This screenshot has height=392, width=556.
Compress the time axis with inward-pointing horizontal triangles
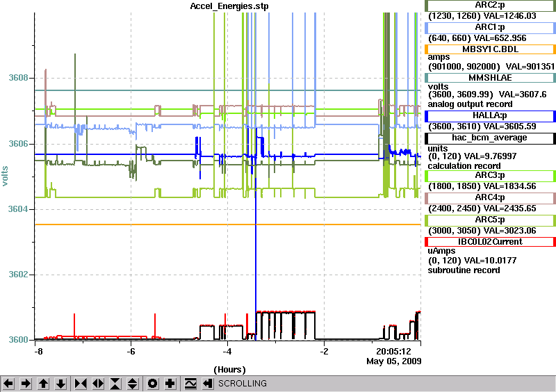[81, 384]
